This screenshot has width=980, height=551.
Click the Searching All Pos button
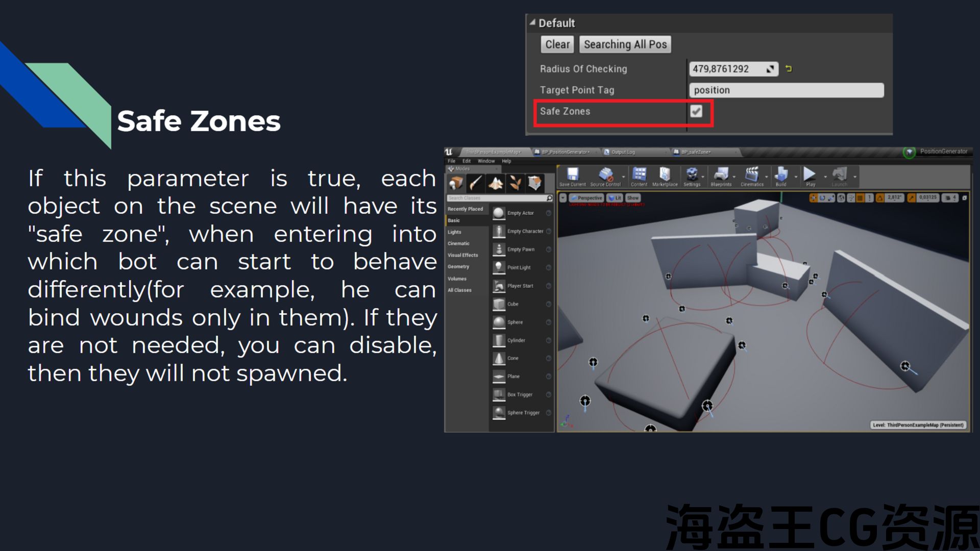[625, 44]
